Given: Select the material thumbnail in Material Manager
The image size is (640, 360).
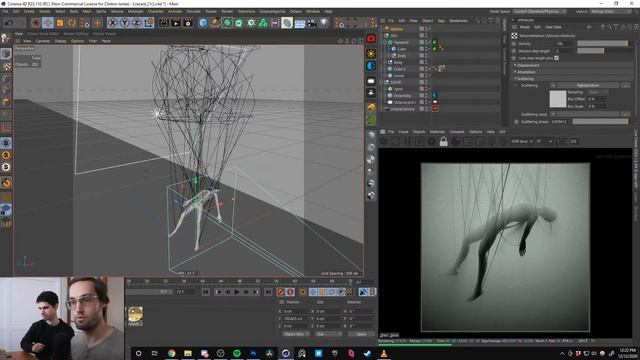Looking at the screenshot, I should click(x=136, y=315).
